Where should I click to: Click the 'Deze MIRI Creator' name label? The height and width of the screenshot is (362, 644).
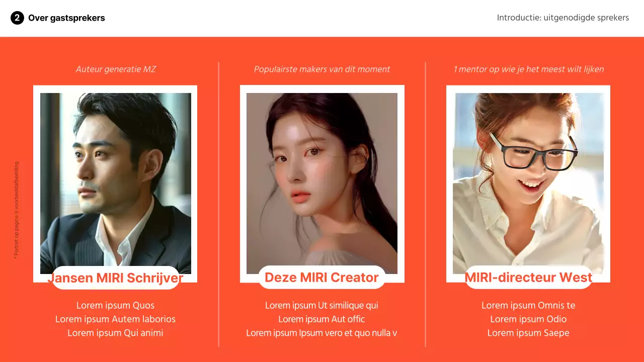tap(322, 277)
